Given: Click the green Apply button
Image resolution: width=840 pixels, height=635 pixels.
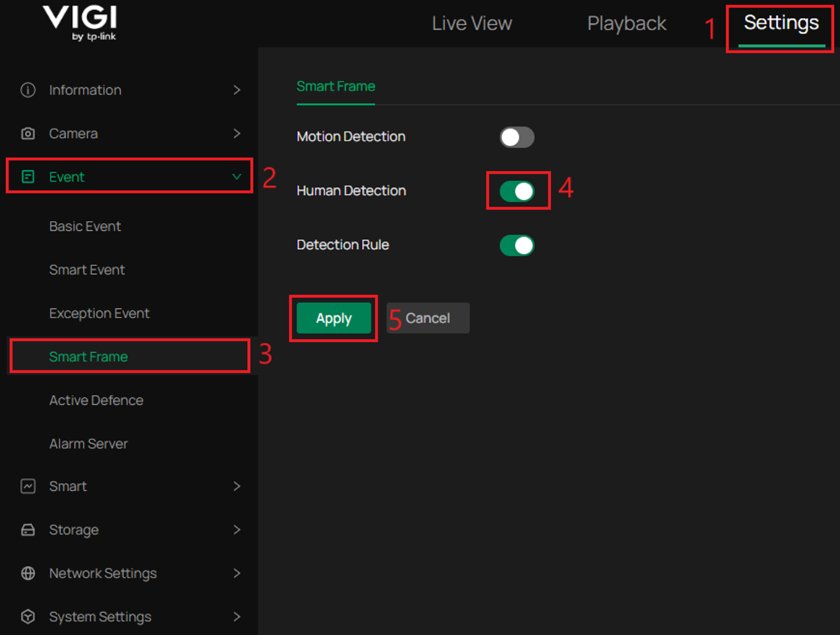Looking at the screenshot, I should tap(334, 318).
